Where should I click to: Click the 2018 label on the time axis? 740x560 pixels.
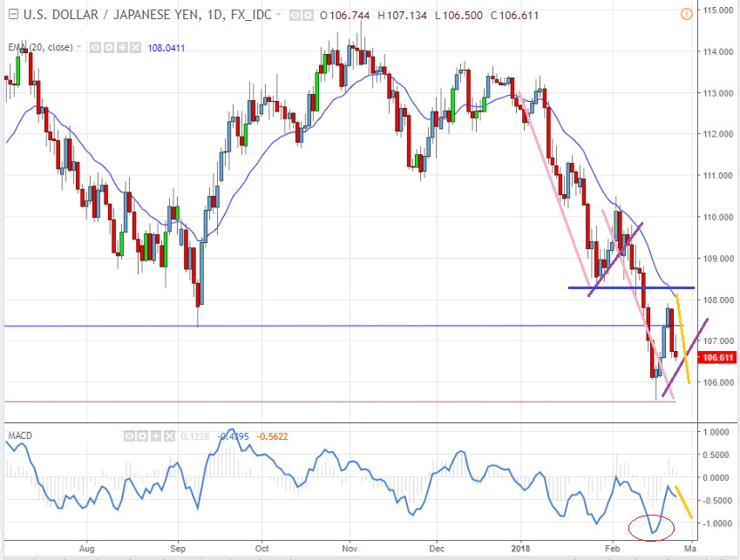tap(520, 549)
